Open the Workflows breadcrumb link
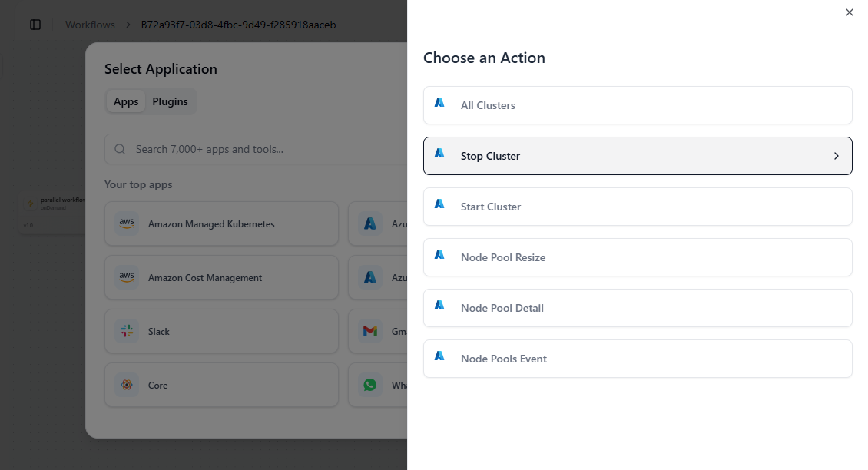This screenshot has width=868, height=470. coord(90,25)
